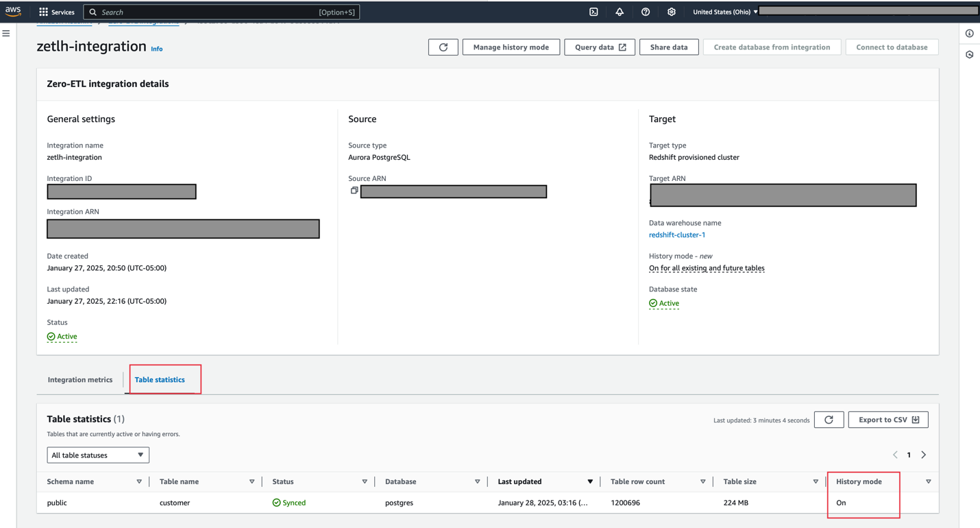Click the AWS logo home icon
Screen dimensions: 980x528
tap(13, 12)
